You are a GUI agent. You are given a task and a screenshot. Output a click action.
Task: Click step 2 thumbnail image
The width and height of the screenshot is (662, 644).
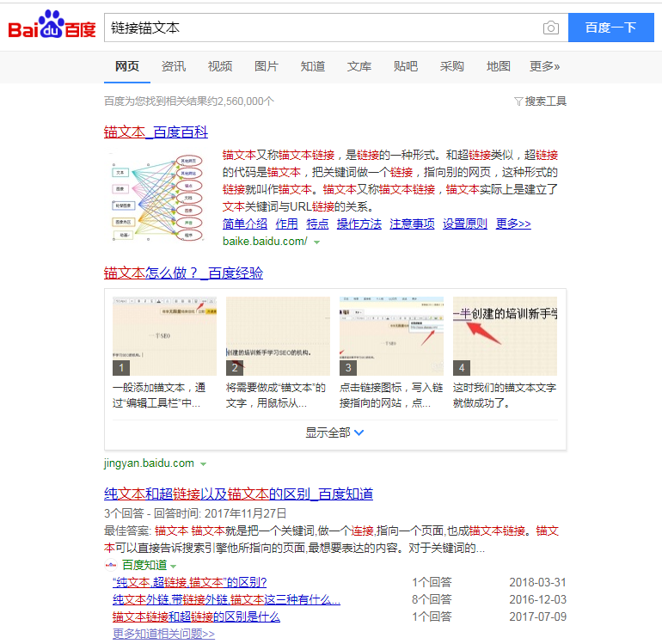278,336
